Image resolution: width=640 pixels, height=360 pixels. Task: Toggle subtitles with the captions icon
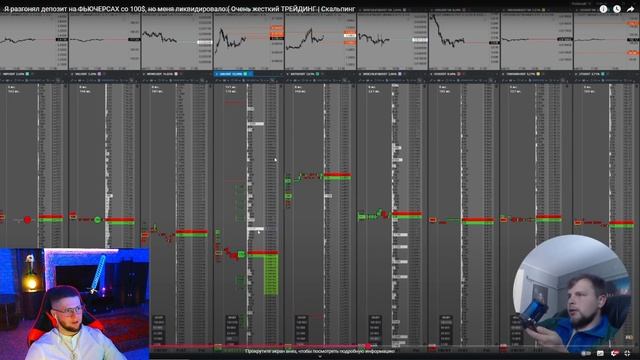pyautogui.click(x=600, y=353)
